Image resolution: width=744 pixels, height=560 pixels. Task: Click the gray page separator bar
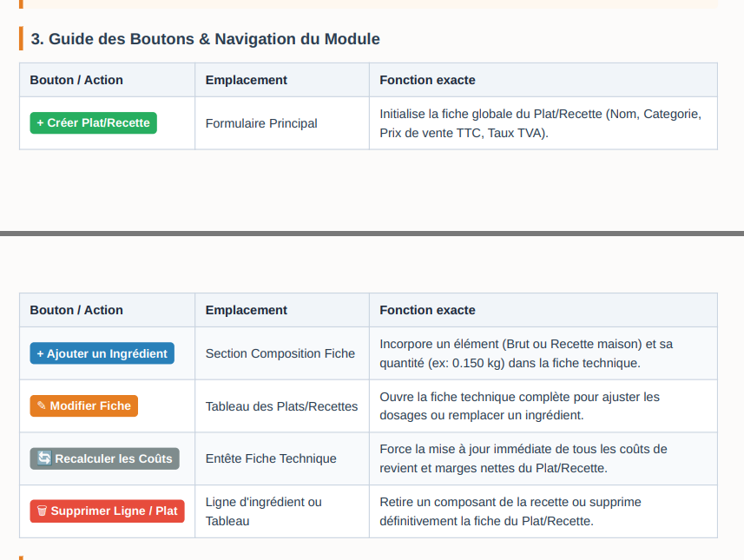(x=372, y=234)
